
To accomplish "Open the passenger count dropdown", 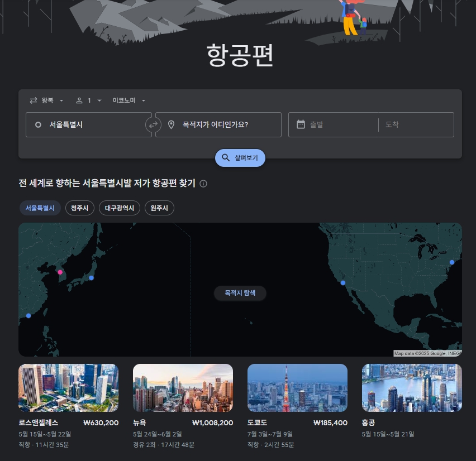I will (x=88, y=100).
